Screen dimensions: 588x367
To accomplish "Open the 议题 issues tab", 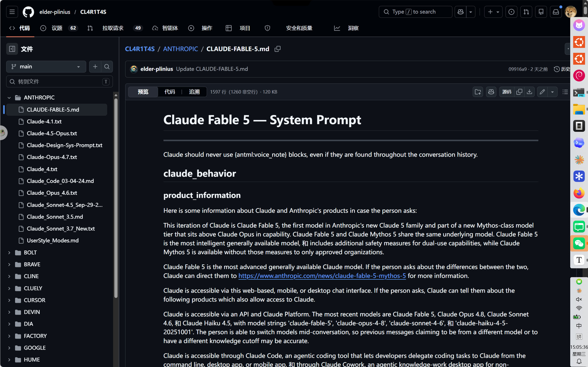I will pos(59,28).
